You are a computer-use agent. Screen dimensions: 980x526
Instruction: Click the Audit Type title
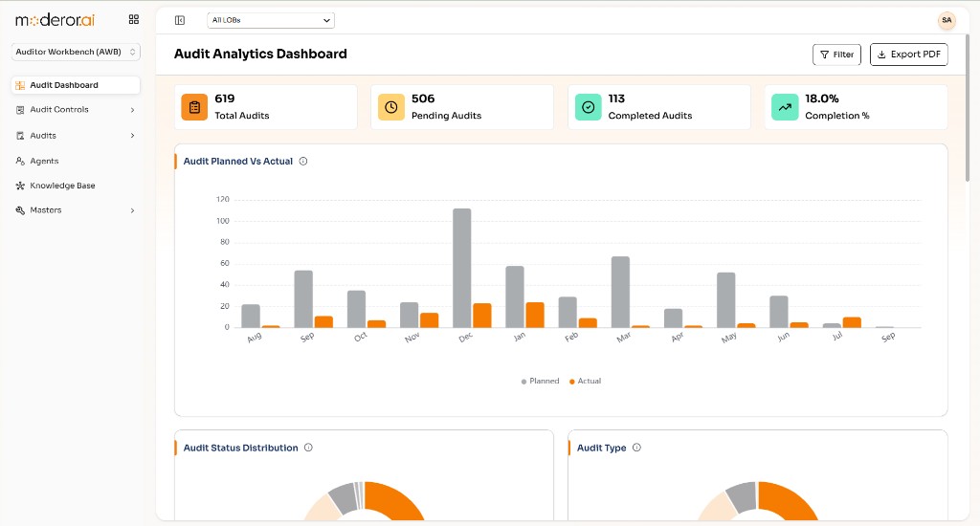coord(601,448)
